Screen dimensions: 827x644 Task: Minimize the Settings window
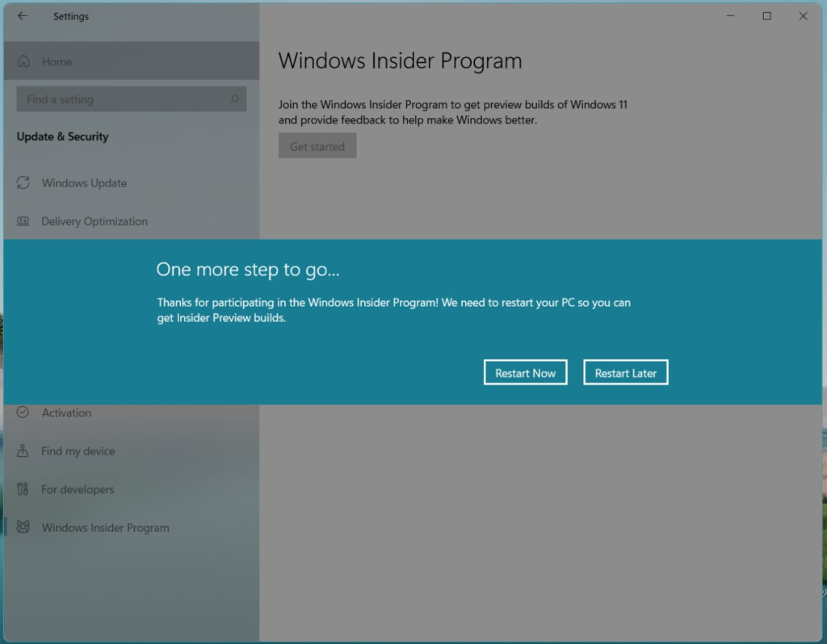coord(730,16)
